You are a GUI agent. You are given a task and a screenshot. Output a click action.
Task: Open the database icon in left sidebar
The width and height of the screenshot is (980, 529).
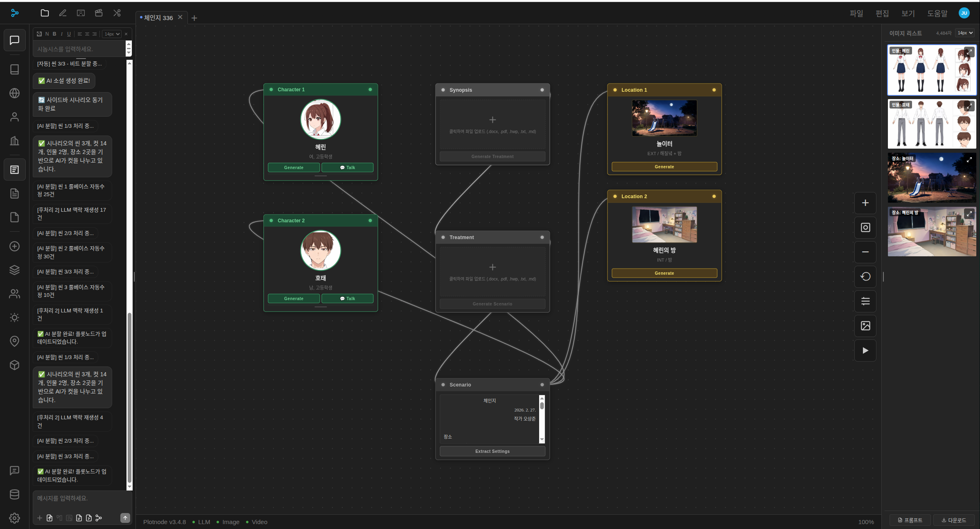[x=14, y=494]
